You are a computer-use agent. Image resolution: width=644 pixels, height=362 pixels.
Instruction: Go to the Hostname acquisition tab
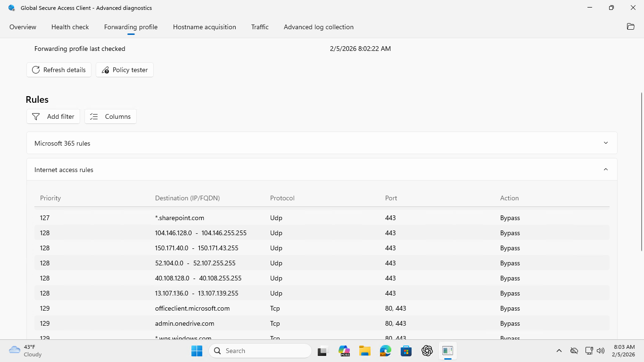click(x=205, y=27)
